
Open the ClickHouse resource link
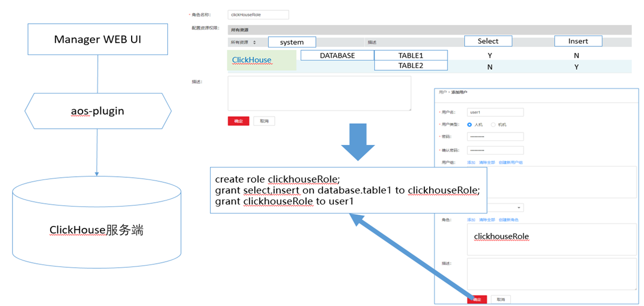[252, 60]
